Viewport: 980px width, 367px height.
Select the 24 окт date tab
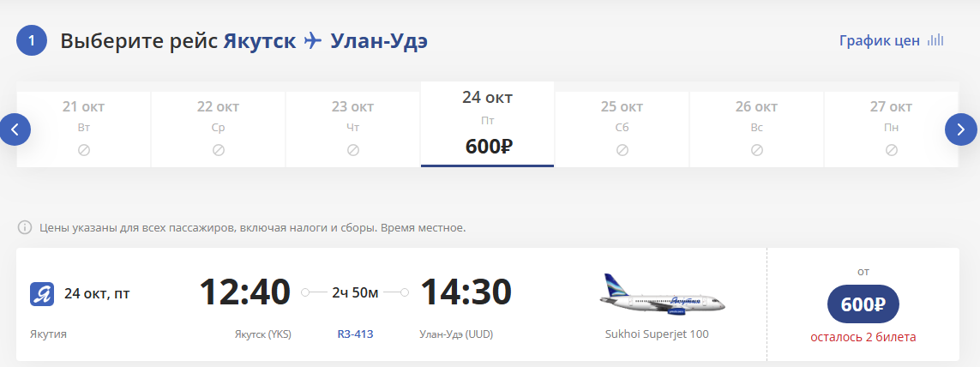click(487, 124)
